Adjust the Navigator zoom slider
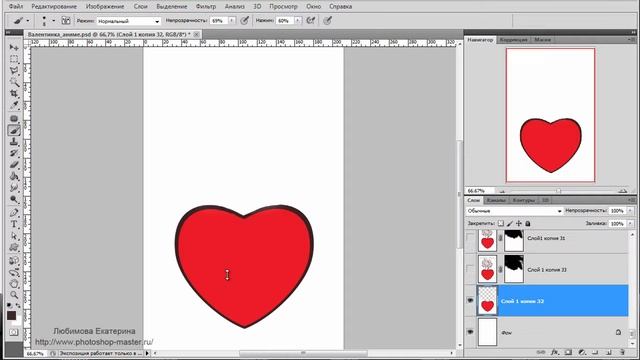The image size is (640, 360). (558, 191)
